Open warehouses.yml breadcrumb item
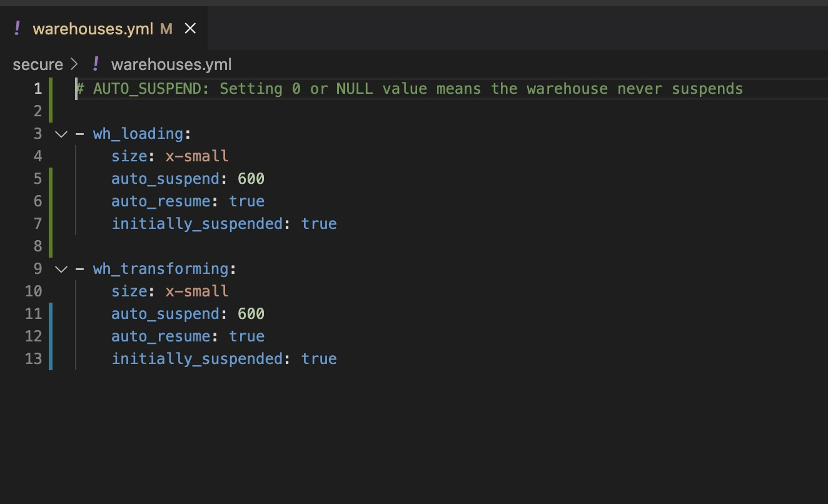The width and height of the screenshot is (828, 504). click(171, 64)
